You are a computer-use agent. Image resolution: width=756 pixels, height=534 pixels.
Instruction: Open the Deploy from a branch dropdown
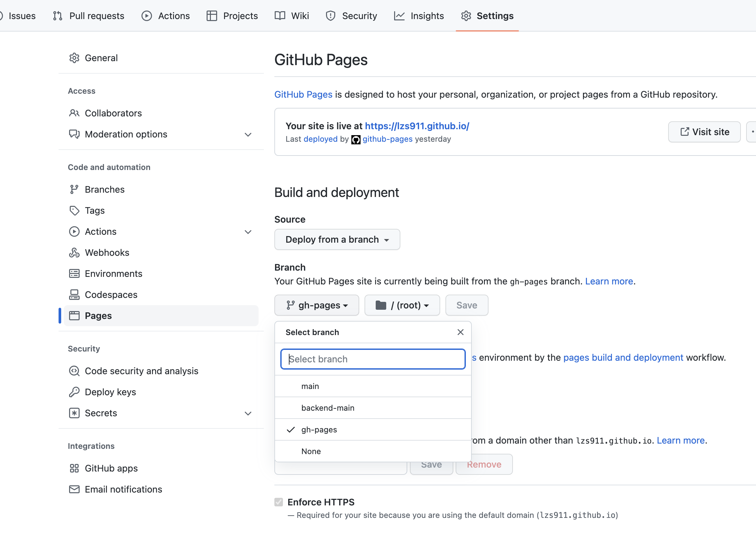337,239
